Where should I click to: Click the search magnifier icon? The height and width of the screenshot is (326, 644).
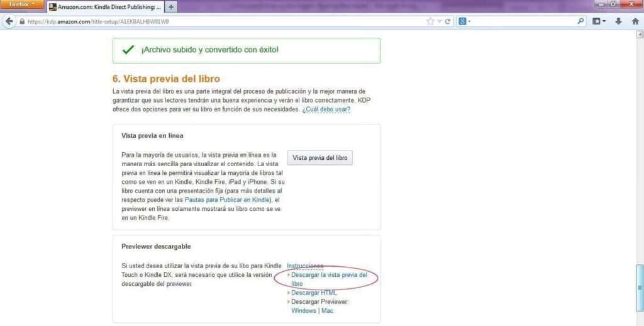(x=581, y=21)
